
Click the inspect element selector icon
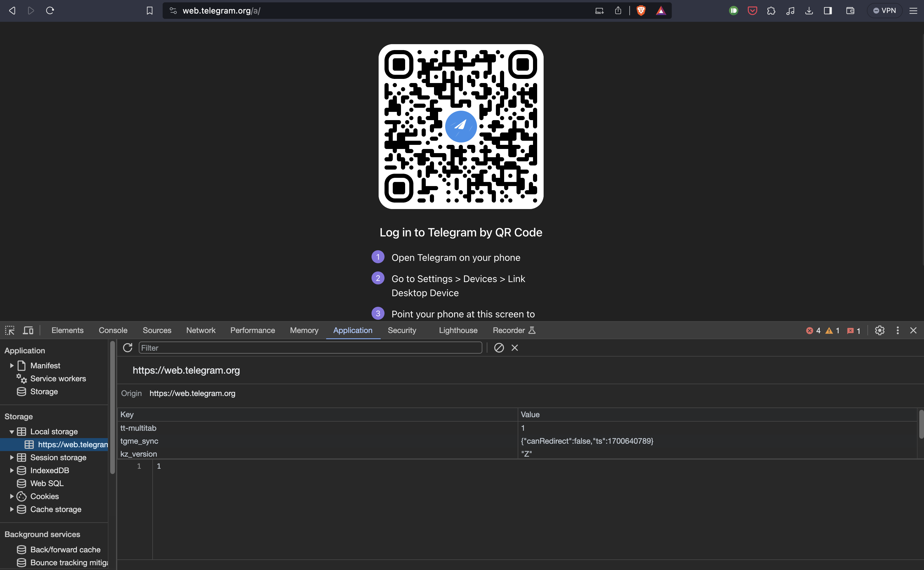pos(10,330)
